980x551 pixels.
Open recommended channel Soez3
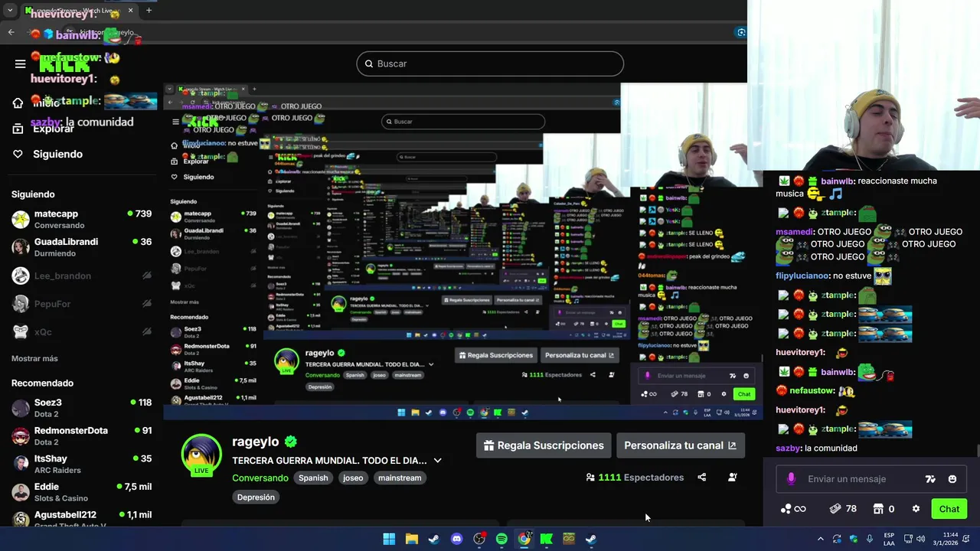point(81,408)
